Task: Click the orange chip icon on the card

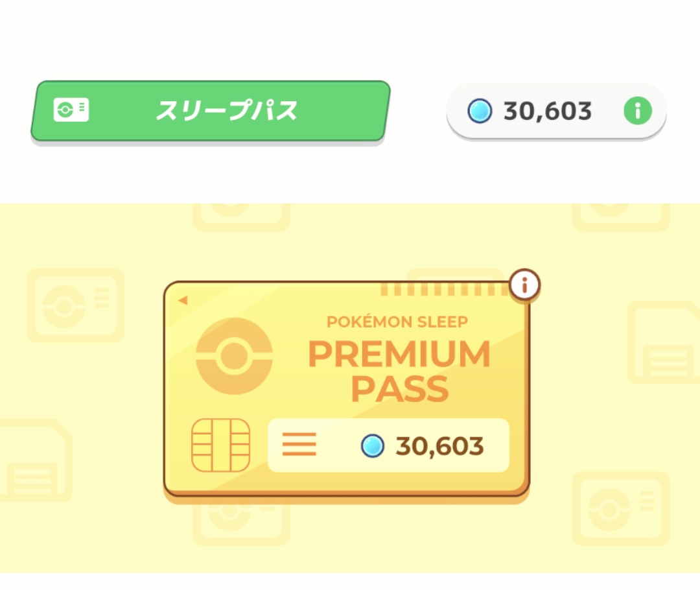Action: (x=221, y=445)
